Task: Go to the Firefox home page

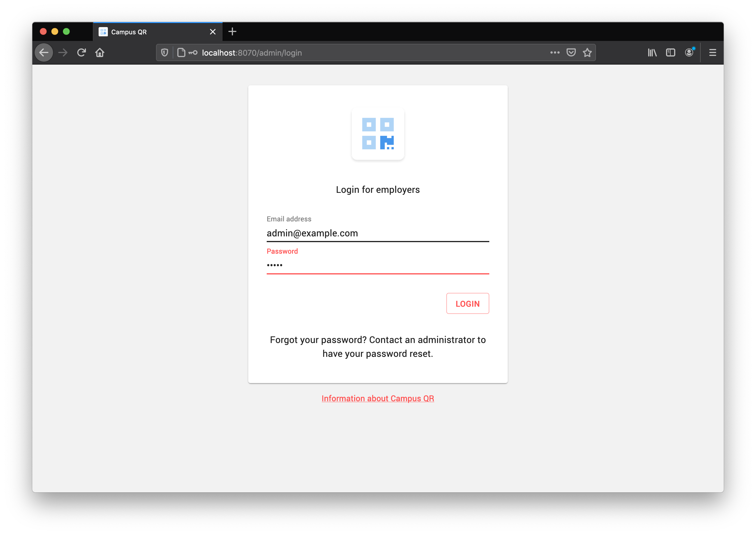Action: point(100,53)
